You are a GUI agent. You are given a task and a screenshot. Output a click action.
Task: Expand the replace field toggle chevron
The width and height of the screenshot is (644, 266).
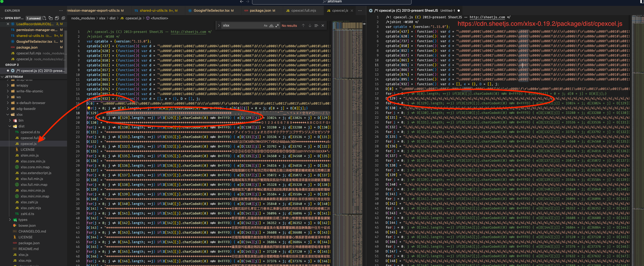pyautogui.click(x=219, y=25)
